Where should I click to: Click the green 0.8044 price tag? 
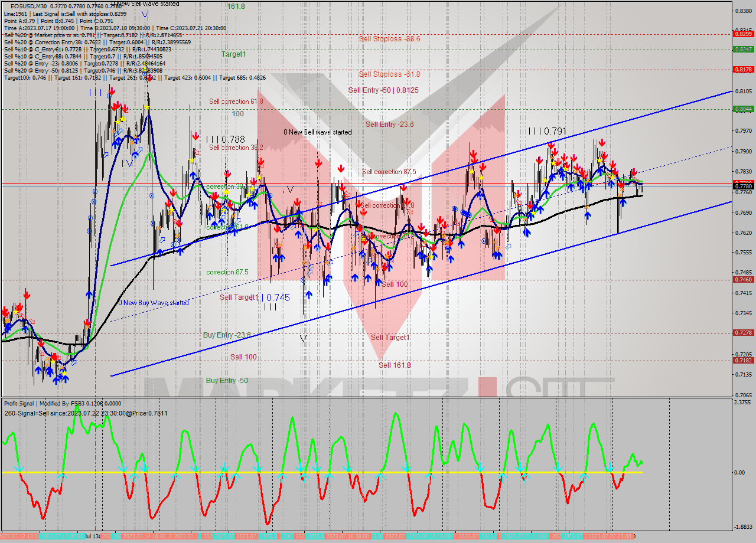743,109
